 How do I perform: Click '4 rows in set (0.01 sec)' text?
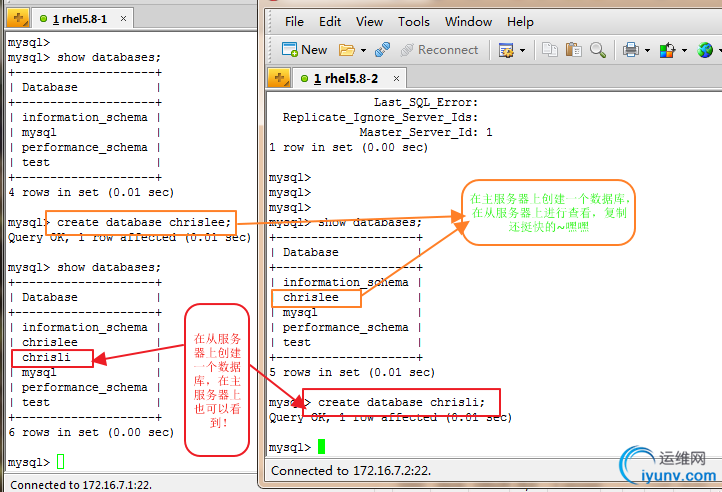click(x=91, y=192)
